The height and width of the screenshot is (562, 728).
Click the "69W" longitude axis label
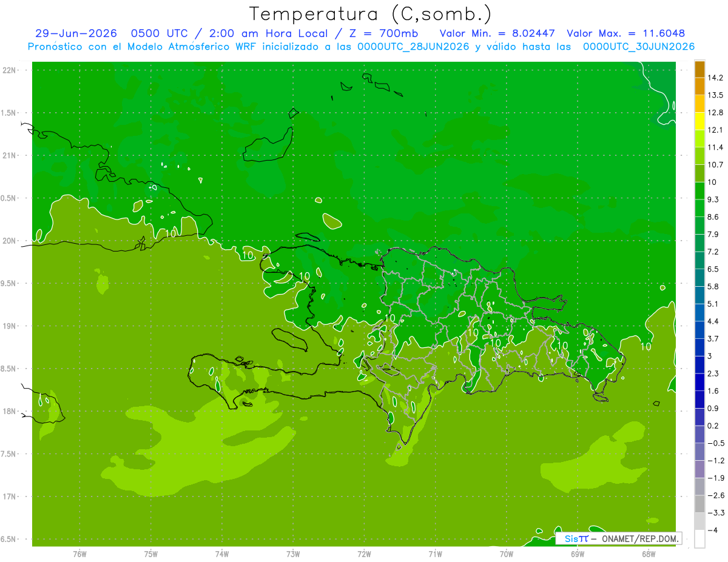click(578, 554)
